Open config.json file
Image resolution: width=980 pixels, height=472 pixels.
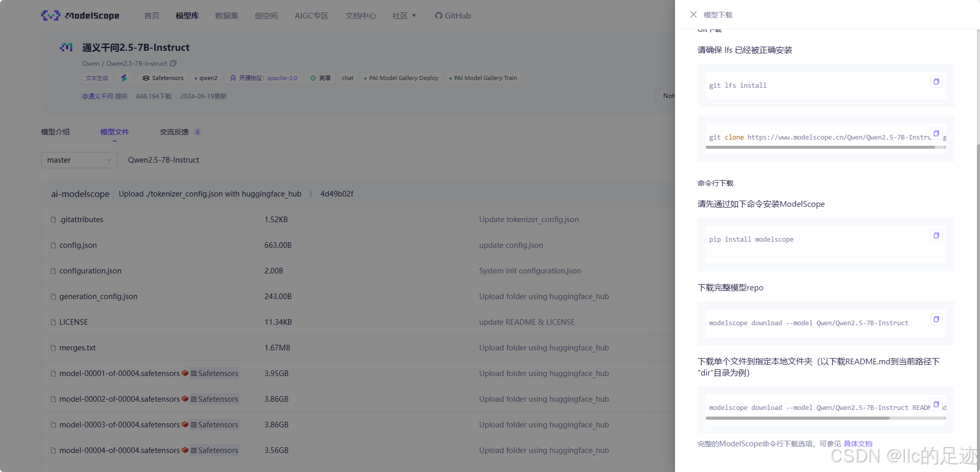pos(78,245)
